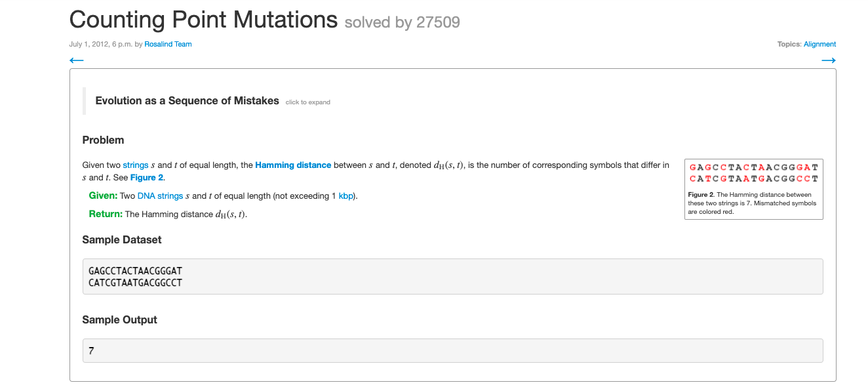Image resolution: width=868 pixels, height=389 pixels.
Task: Follow the DNA strings link
Action: [159, 195]
